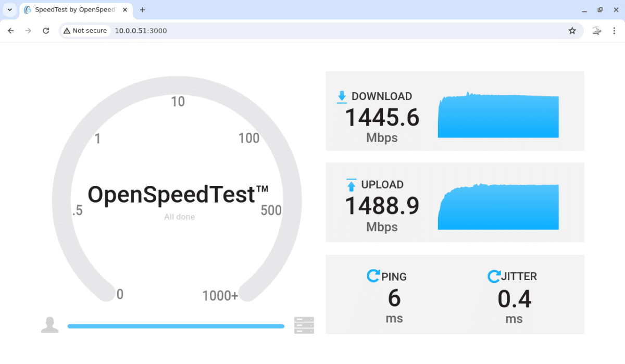
Task: Click the upload speed graph
Action: point(498,206)
